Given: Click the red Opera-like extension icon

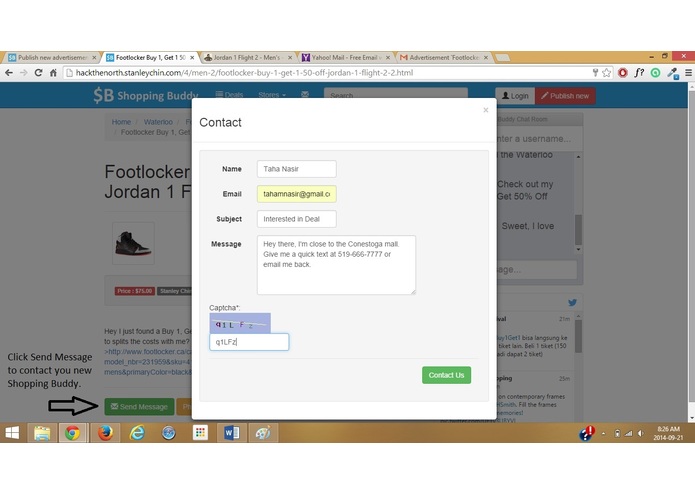Looking at the screenshot, I should (623, 73).
